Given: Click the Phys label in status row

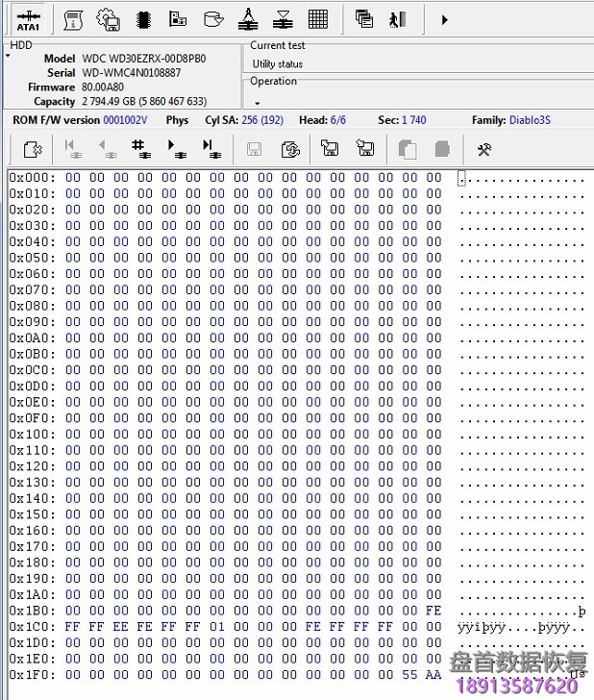Looking at the screenshot, I should click(177, 120).
